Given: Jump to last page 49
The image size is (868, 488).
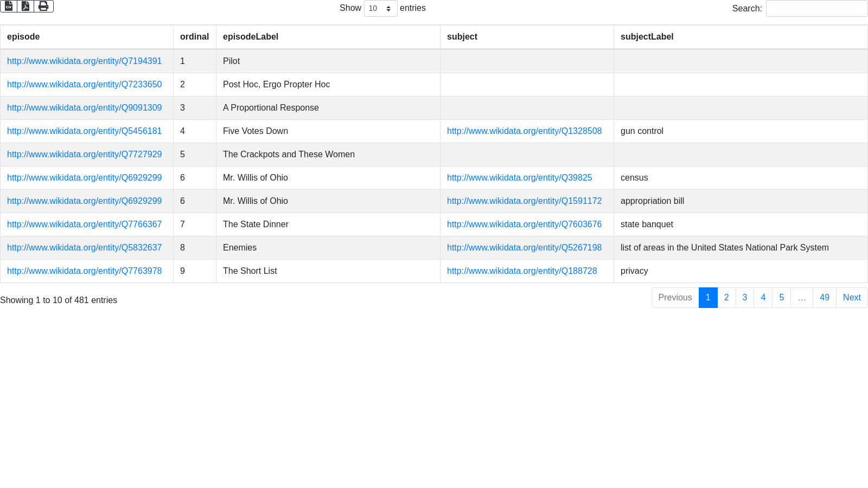Looking at the screenshot, I should click(x=824, y=298).
